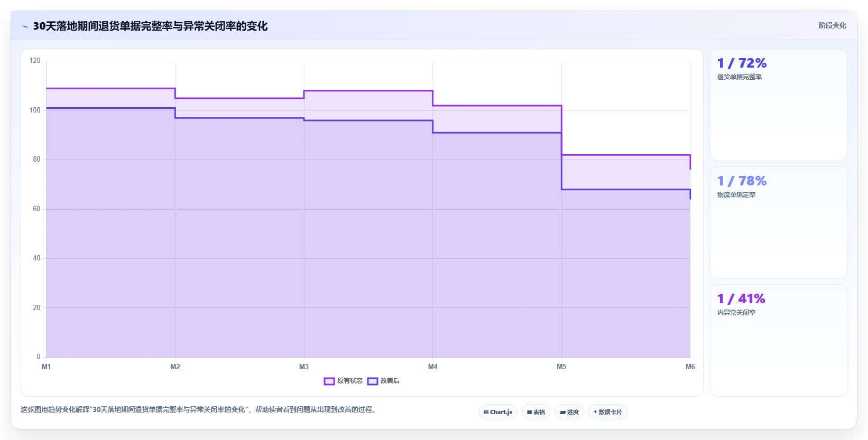
Task: Select the 进度 tag
Action: (x=569, y=412)
